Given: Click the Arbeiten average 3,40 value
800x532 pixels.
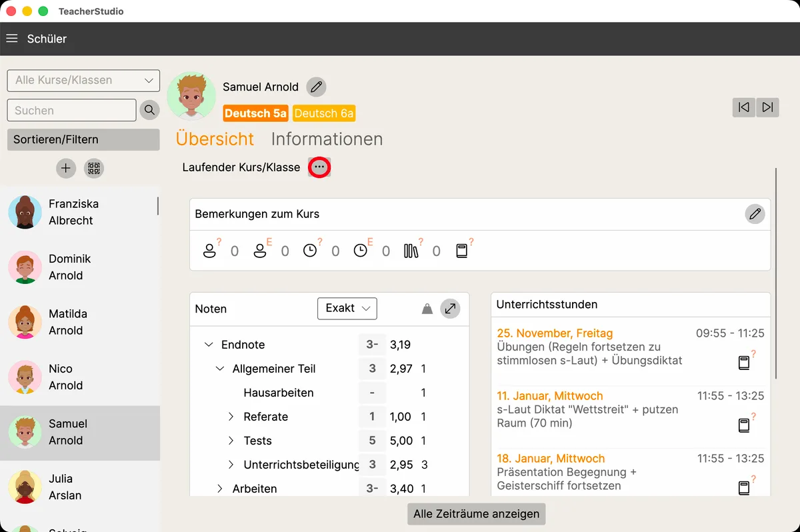Looking at the screenshot, I should tap(401, 489).
